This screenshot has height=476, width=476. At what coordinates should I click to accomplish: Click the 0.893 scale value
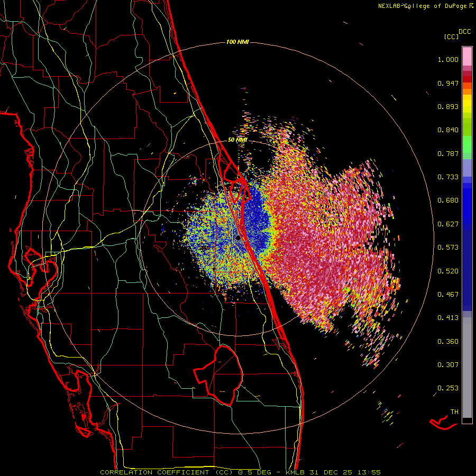pos(448,106)
